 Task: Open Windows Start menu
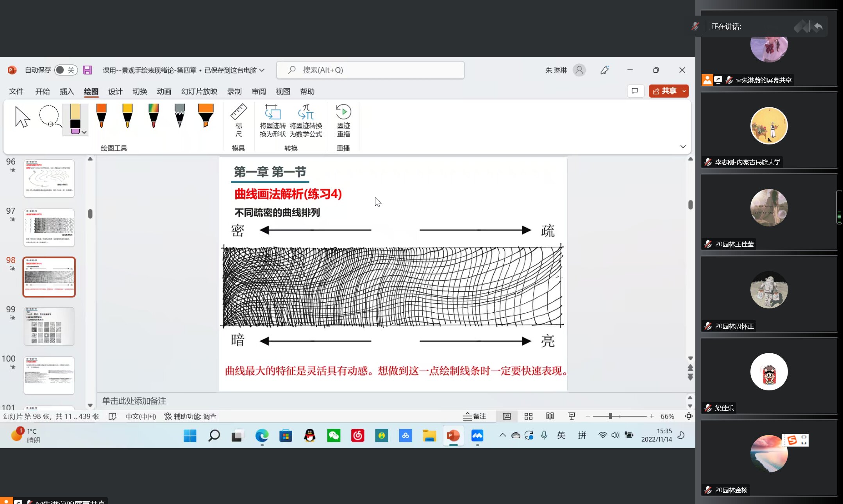tap(190, 435)
